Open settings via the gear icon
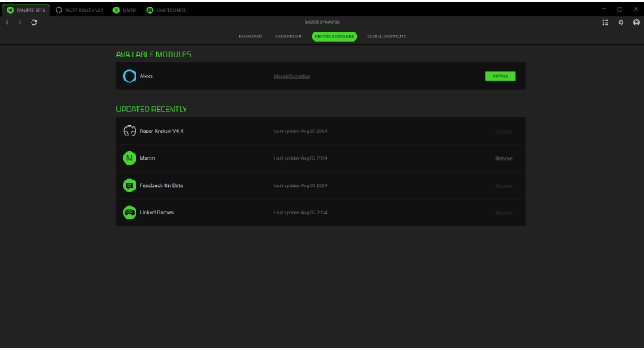Screen dimensions: 644x350 point(621,22)
